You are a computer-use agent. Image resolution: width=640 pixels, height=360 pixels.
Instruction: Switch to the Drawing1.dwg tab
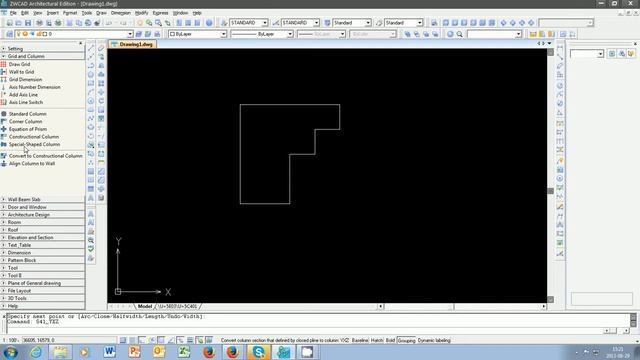[132, 44]
